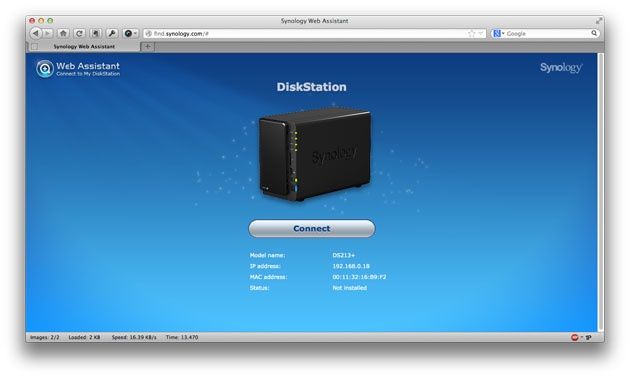Click the red blocker icon in status bar
This screenshot has height=378, width=630.
coord(575,337)
